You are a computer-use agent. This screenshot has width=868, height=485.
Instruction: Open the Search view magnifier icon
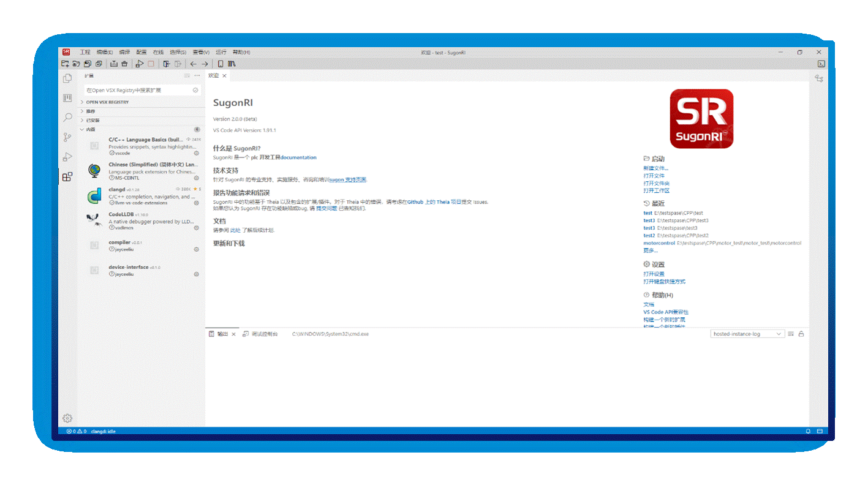pyautogui.click(x=67, y=118)
